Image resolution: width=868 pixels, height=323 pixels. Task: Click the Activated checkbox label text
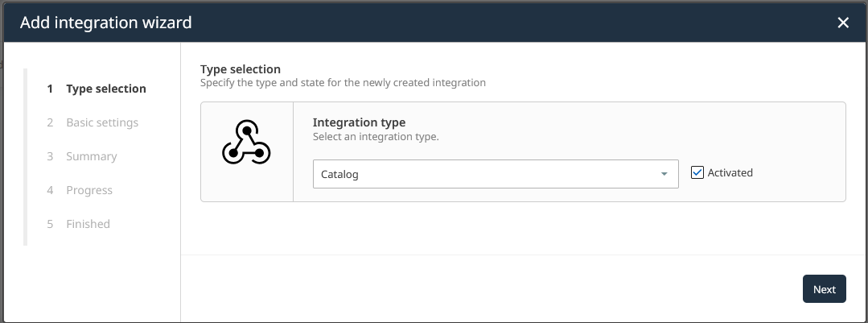coord(730,172)
